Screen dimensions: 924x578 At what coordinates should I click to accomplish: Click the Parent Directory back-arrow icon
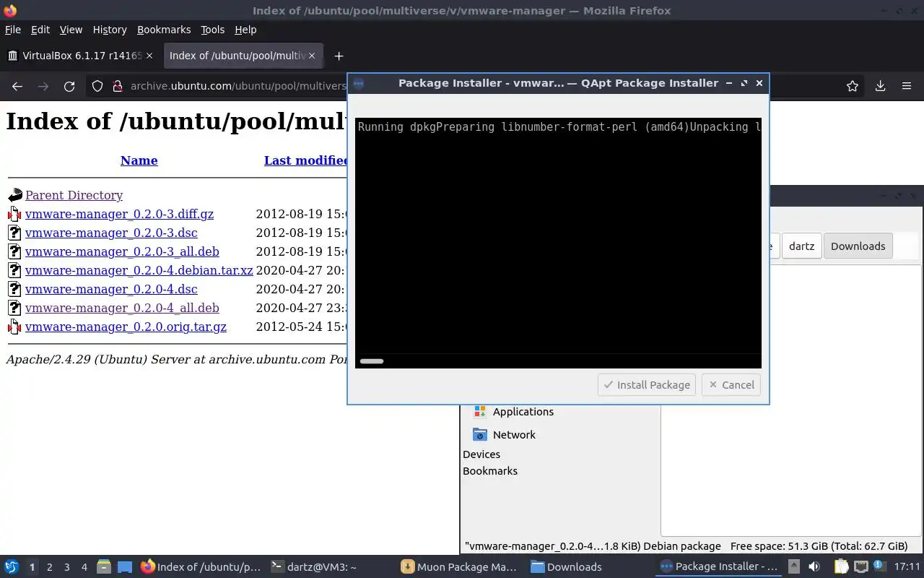[14, 195]
